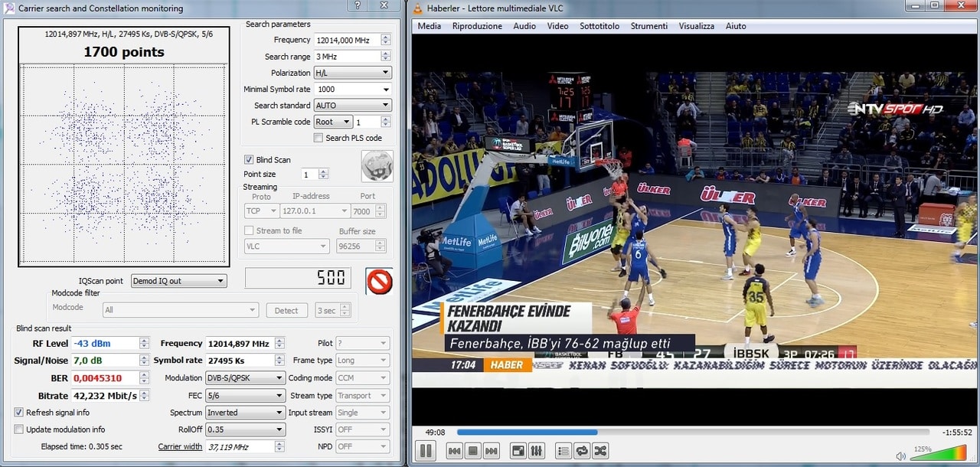Click the VLC remaining time -1:55:52
This screenshot has width=980, height=467.
[957, 432]
